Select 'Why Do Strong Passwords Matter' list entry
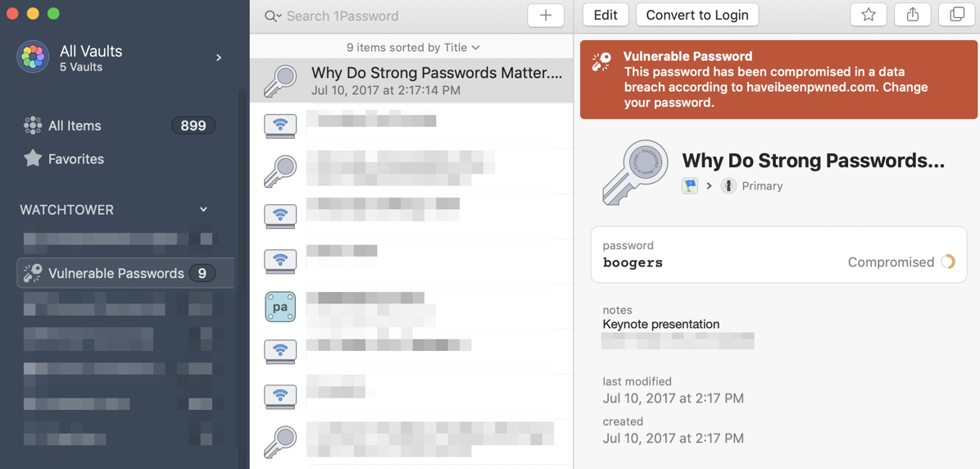 click(436, 80)
